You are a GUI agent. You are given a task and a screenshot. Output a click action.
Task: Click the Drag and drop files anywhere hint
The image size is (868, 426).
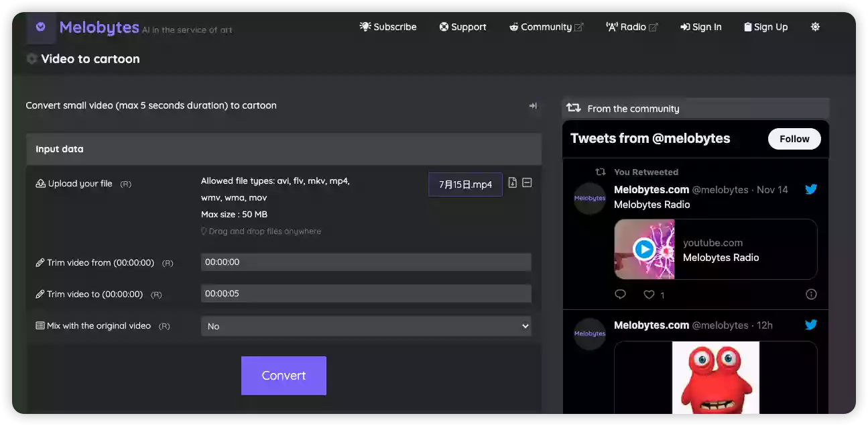[x=265, y=231]
